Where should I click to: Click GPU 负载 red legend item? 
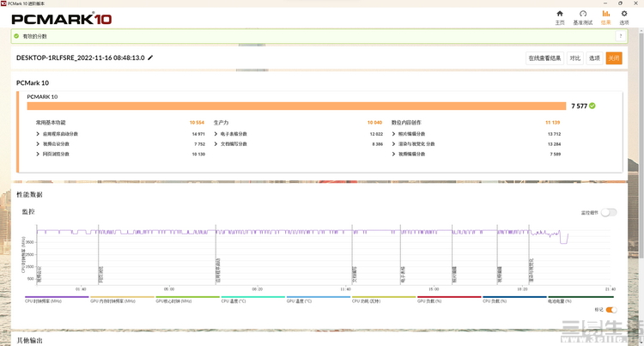(x=448, y=298)
